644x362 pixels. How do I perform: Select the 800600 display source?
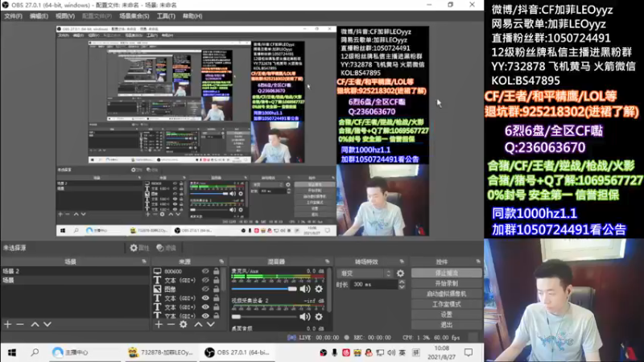coord(173,271)
